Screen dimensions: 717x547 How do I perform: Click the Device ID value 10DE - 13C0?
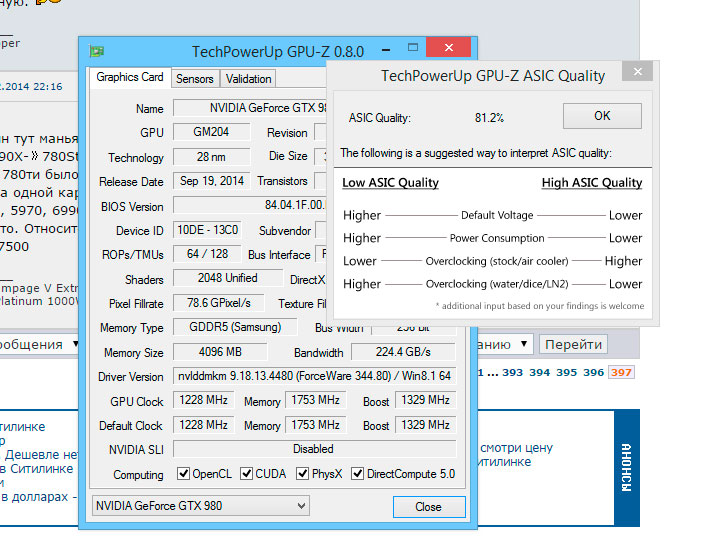tap(207, 230)
